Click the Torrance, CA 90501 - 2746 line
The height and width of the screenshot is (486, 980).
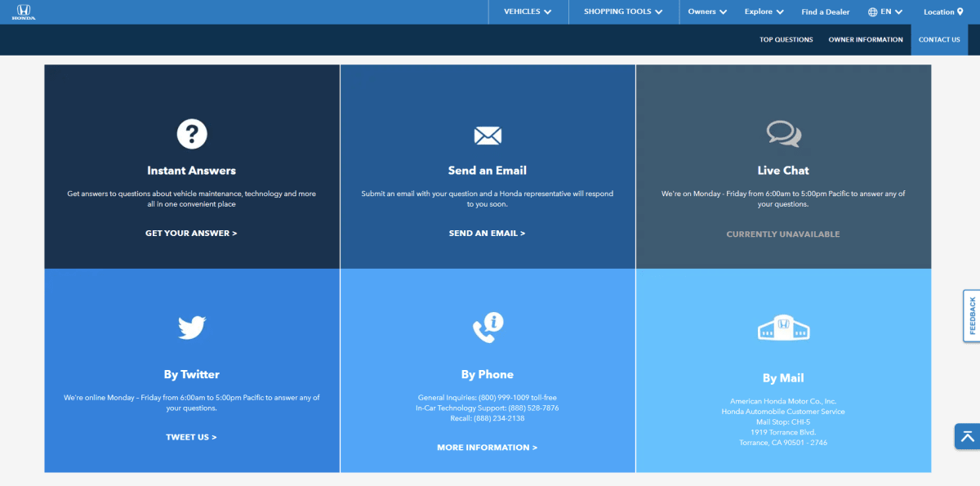pyautogui.click(x=783, y=443)
